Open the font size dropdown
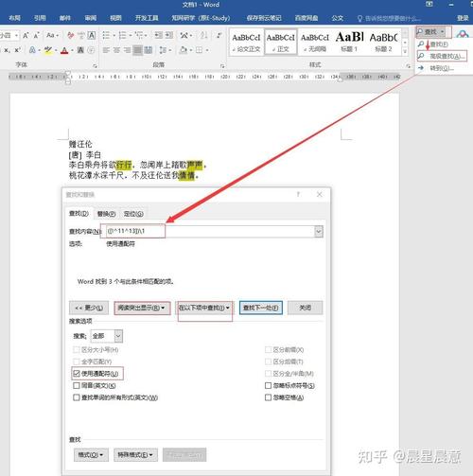Screen dimensions: 473x476 point(16,35)
